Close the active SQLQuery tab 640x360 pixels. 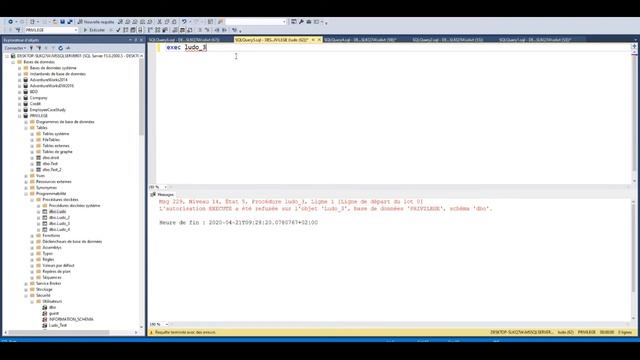tap(319, 40)
